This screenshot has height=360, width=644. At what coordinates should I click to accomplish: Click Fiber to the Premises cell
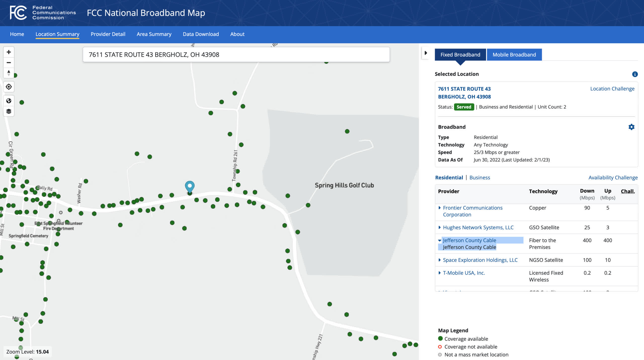coord(542,244)
